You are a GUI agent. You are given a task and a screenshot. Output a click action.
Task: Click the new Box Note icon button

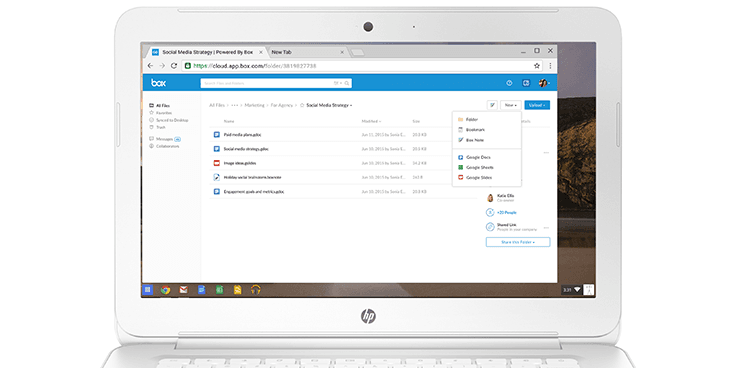tap(492, 105)
